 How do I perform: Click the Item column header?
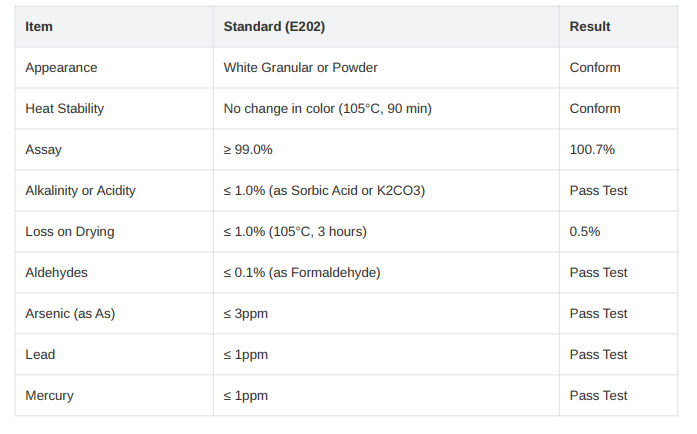click(x=39, y=27)
